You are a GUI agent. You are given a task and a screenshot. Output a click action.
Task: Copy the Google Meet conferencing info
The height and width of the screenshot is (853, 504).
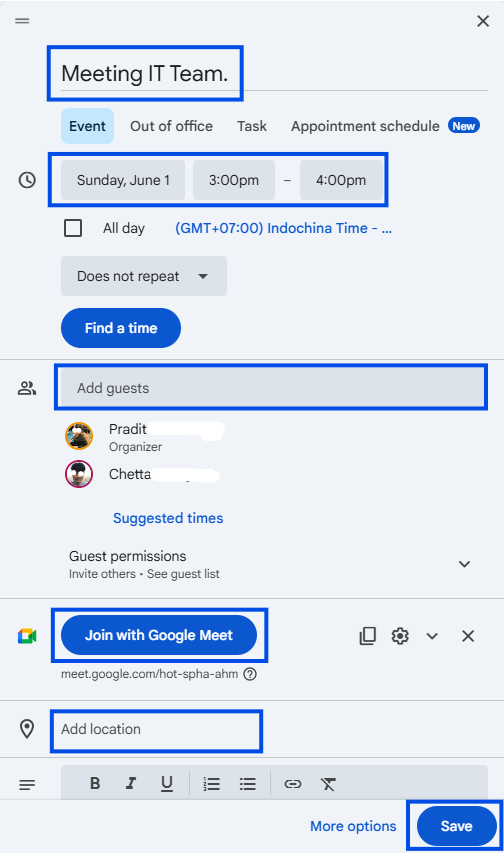coord(368,635)
